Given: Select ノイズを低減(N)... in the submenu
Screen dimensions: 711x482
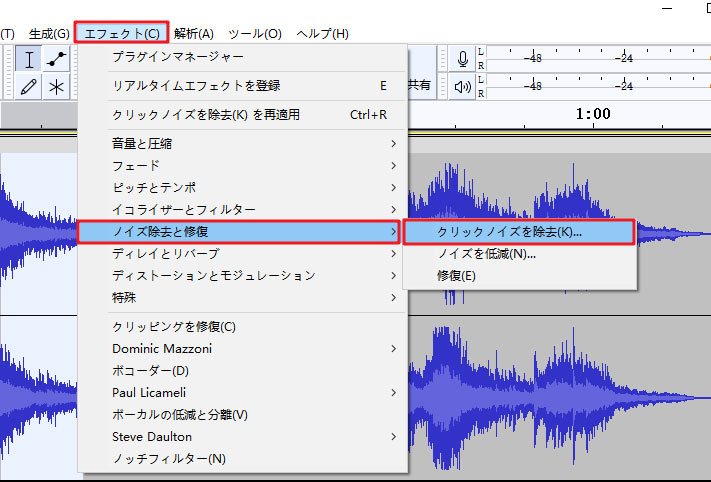Looking at the screenshot, I should pos(519,254).
